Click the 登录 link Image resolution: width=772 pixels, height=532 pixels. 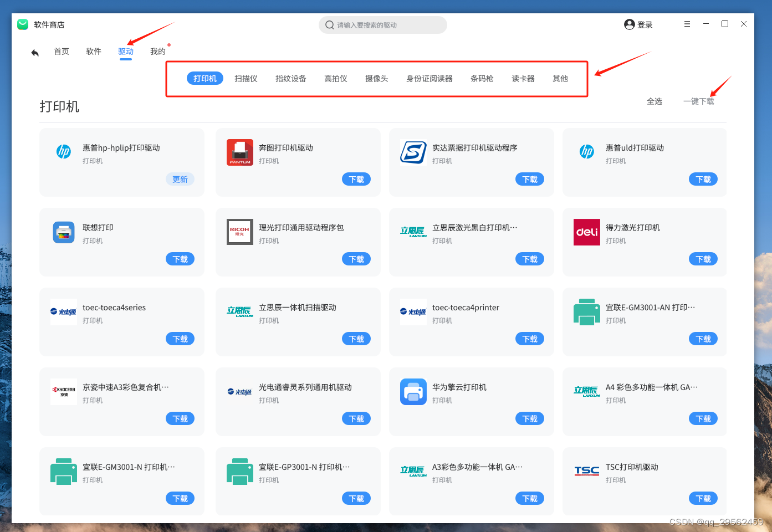645,25
